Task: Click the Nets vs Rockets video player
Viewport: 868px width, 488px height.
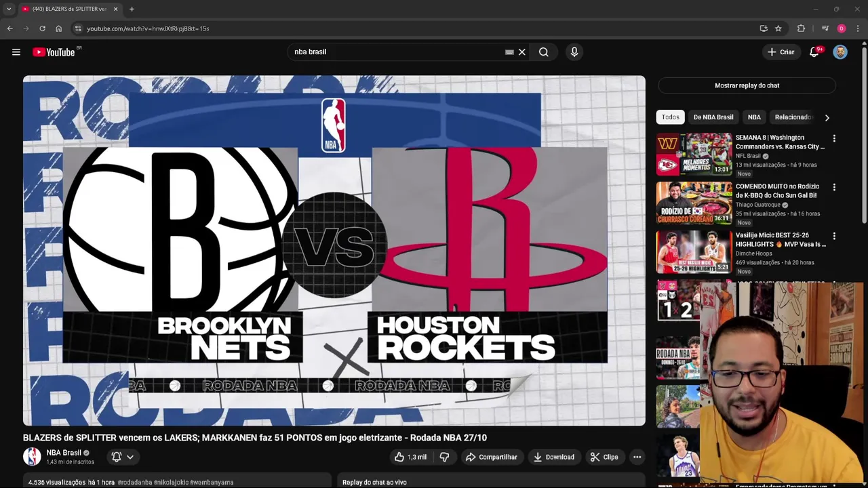Action: click(x=334, y=251)
